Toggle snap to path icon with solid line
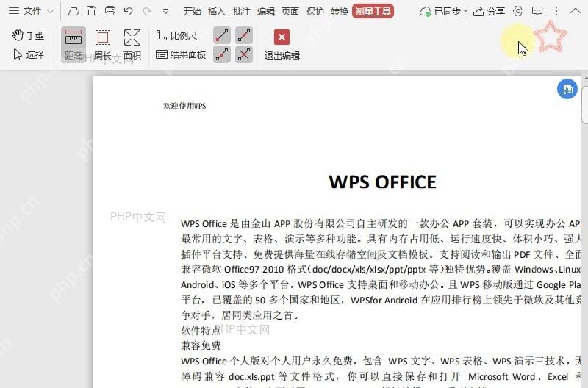Viewport: 588px width, 388px height. click(x=222, y=54)
